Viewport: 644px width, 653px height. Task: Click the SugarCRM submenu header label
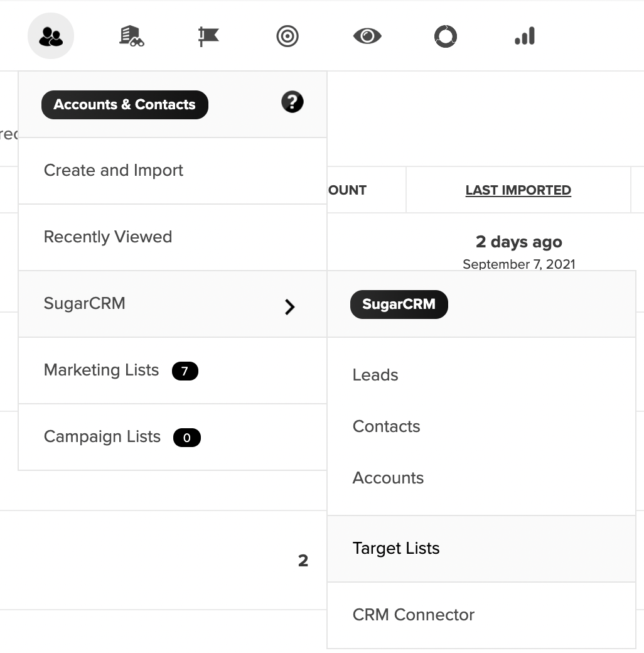(x=399, y=305)
